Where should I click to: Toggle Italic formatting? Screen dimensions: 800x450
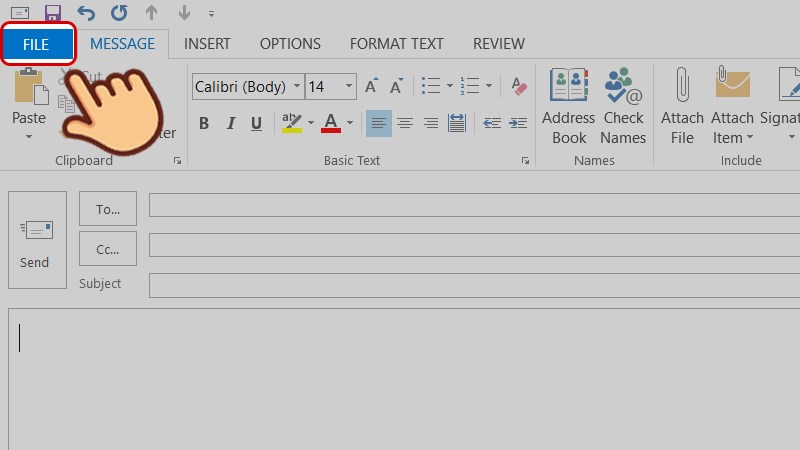pos(231,123)
